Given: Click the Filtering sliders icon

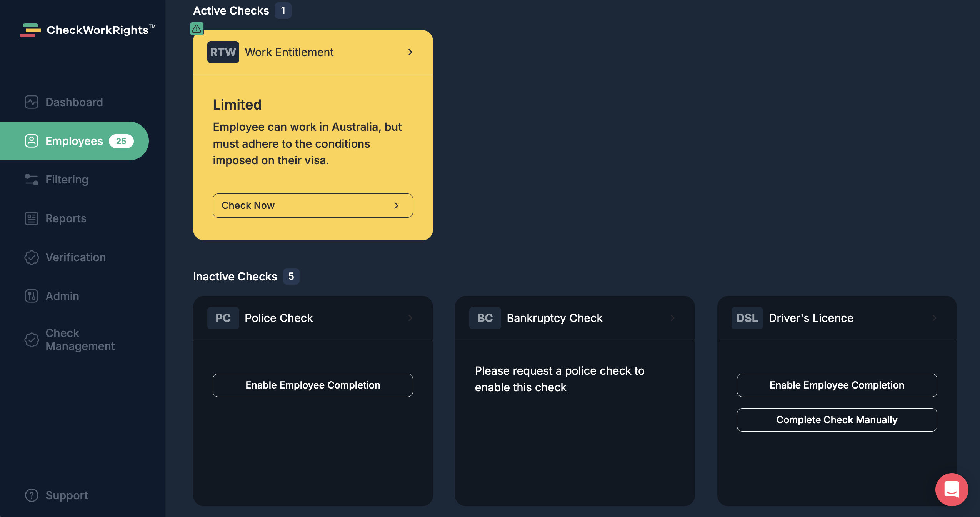Looking at the screenshot, I should (x=32, y=179).
